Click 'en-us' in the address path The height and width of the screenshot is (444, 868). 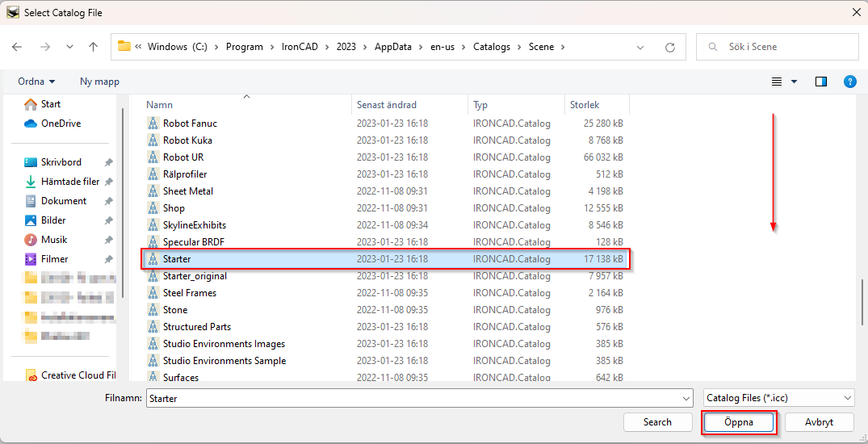point(442,47)
